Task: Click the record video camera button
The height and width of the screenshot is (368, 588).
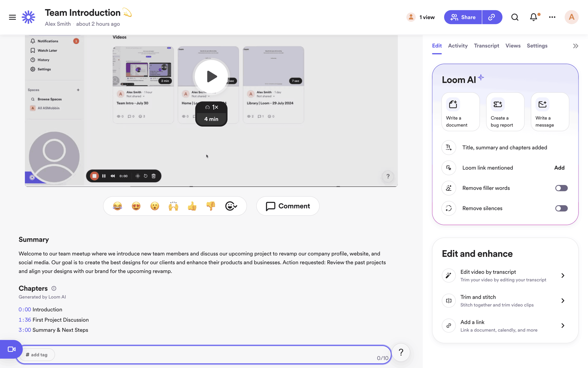Action: click(11, 349)
